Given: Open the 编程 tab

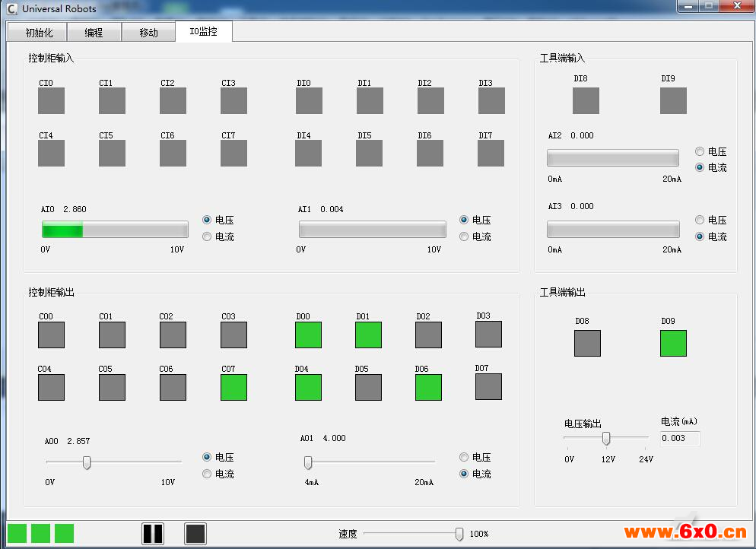Looking at the screenshot, I should coord(94,32).
